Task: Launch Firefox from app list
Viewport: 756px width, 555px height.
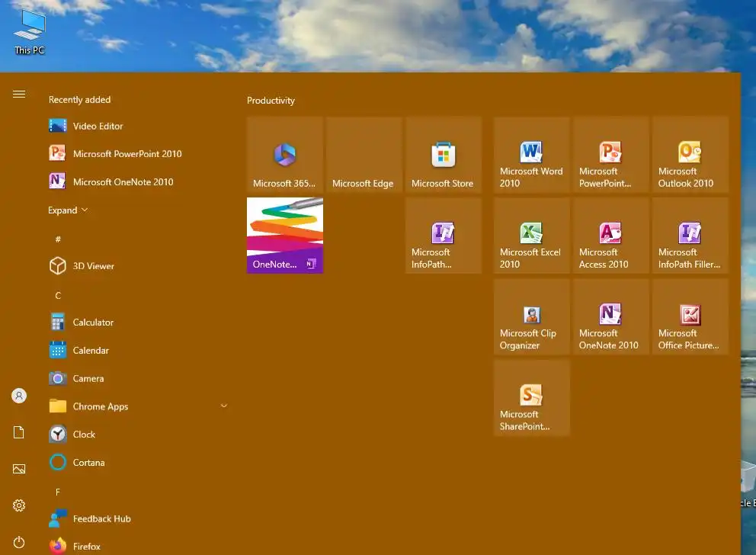Action: click(x=139, y=547)
